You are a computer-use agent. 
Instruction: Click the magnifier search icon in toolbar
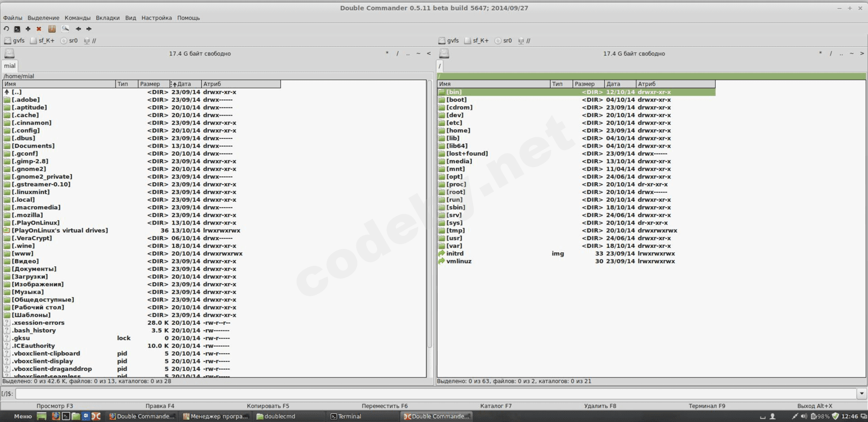click(65, 29)
